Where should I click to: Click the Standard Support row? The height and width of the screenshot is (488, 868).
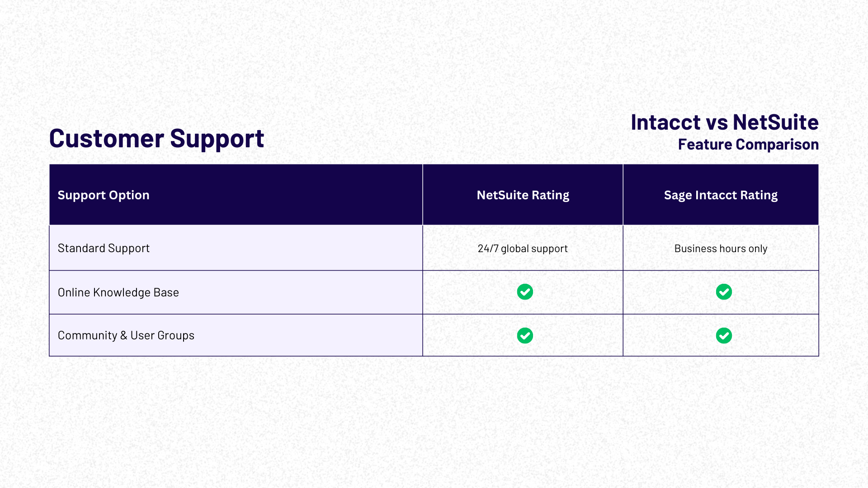tap(434, 248)
